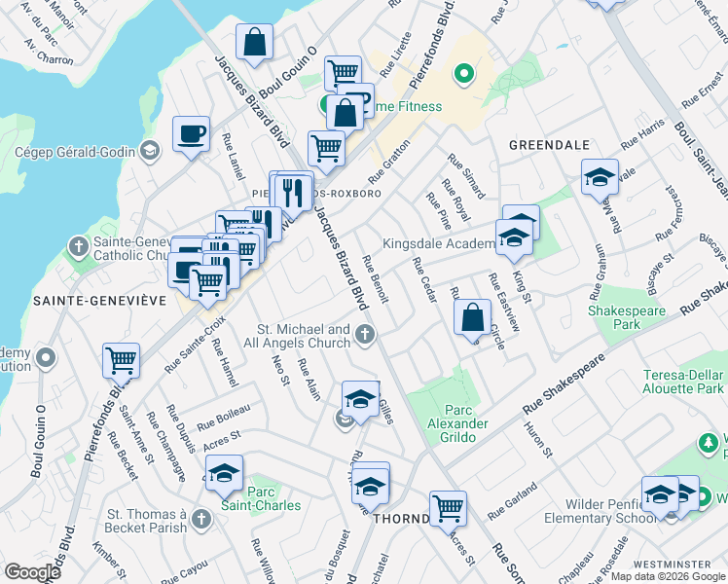Select the shopping bag marker by Anytime Fitness
728x584 pixels.
tap(345, 113)
